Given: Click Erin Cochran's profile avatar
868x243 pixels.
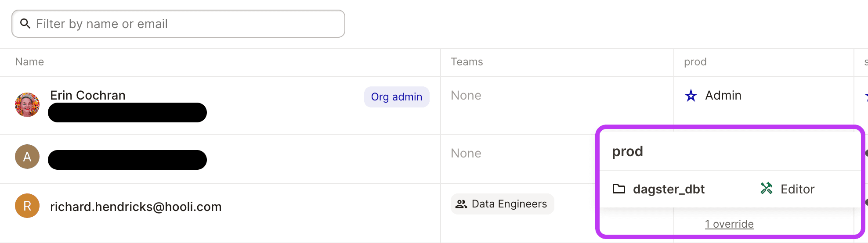Looking at the screenshot, I should coord(27,105).
